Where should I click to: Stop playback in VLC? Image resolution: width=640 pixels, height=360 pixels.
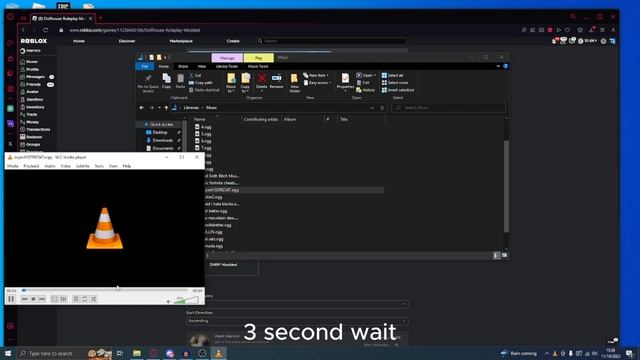pyautogui.click(x=33, y=299)
